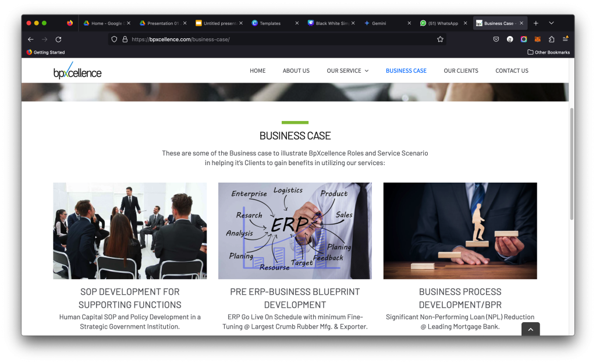596x364 pixels.
Task: Reload the current page
Action: [x=58, y=40]
